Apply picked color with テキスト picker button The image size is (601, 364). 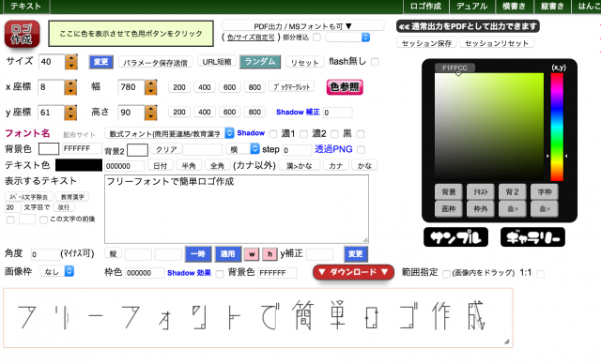pos(480,191)
